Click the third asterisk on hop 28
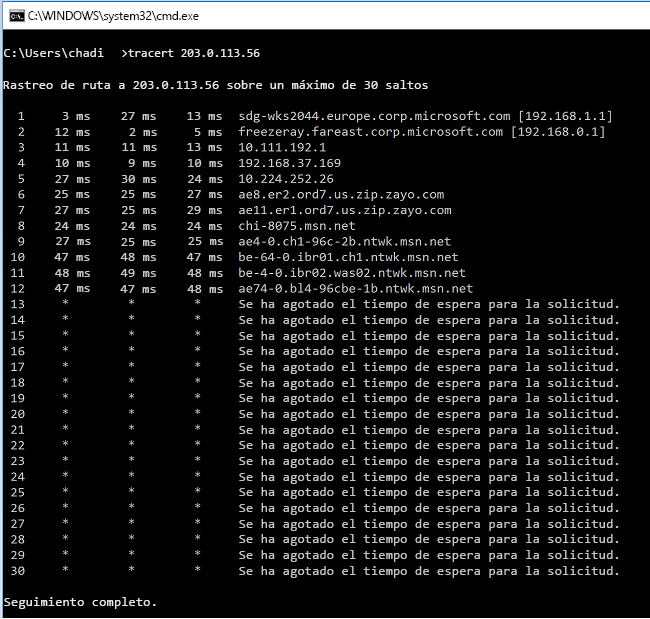The width and height of the screenshot is (650, 619). click(198, 538)
